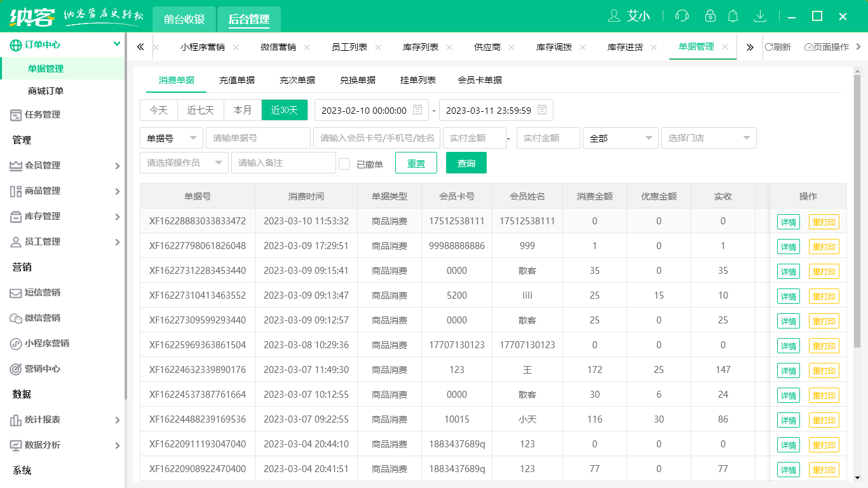Switch to the 充值单据 tab
This screenshot has height=488, width=868.
pos(237,80)
